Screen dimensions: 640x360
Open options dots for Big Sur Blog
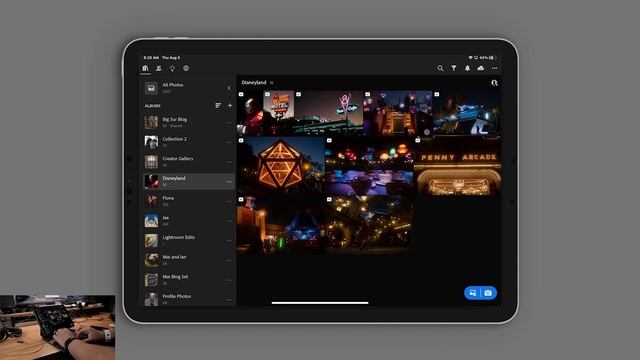[229, 122]
